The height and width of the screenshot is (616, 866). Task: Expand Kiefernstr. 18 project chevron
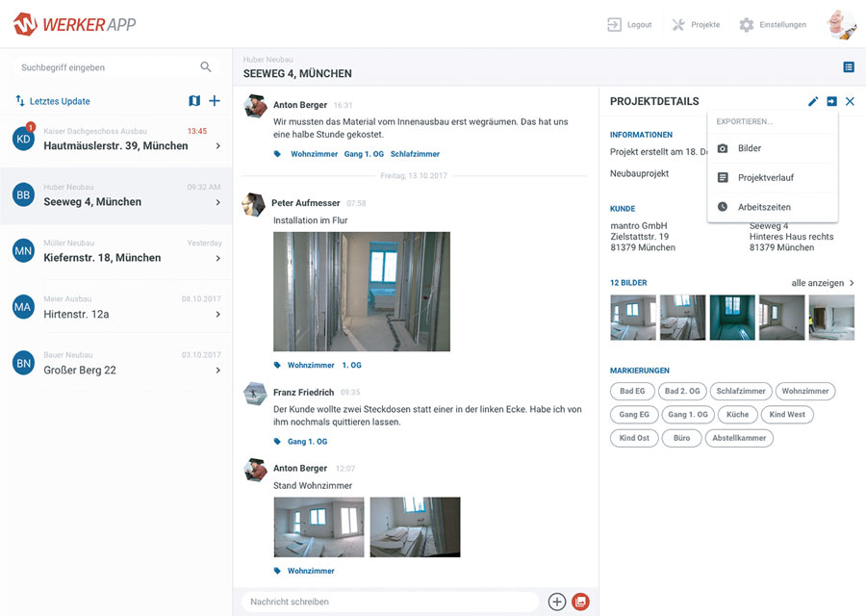218,258
